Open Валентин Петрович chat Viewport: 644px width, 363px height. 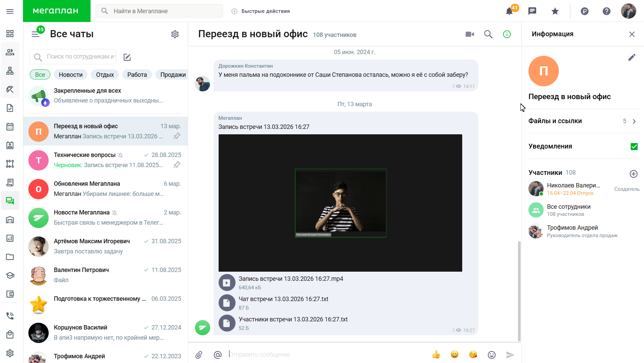(105, 275)
